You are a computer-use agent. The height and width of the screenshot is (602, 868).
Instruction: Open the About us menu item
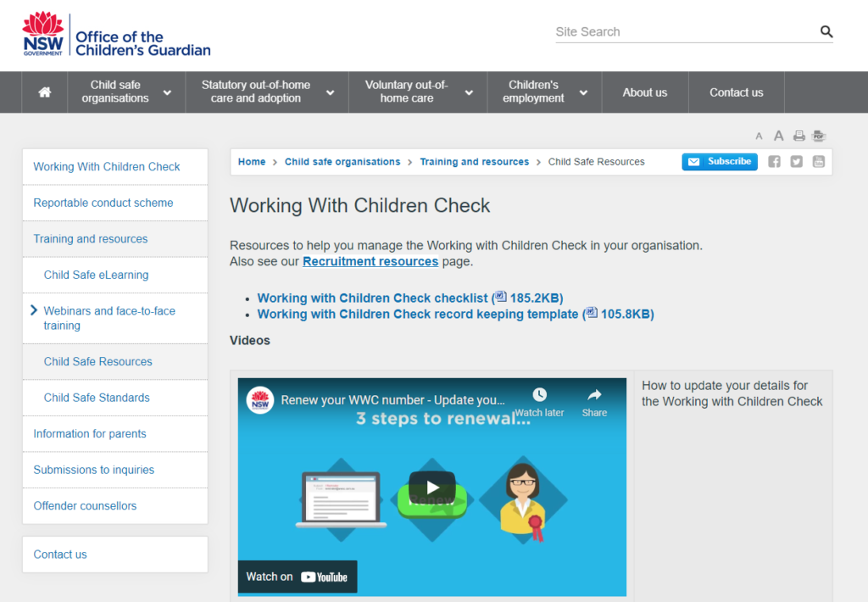pos(645,92)
